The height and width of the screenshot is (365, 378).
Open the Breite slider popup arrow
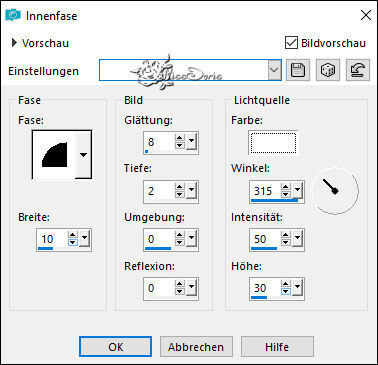[x=84, y=239]
